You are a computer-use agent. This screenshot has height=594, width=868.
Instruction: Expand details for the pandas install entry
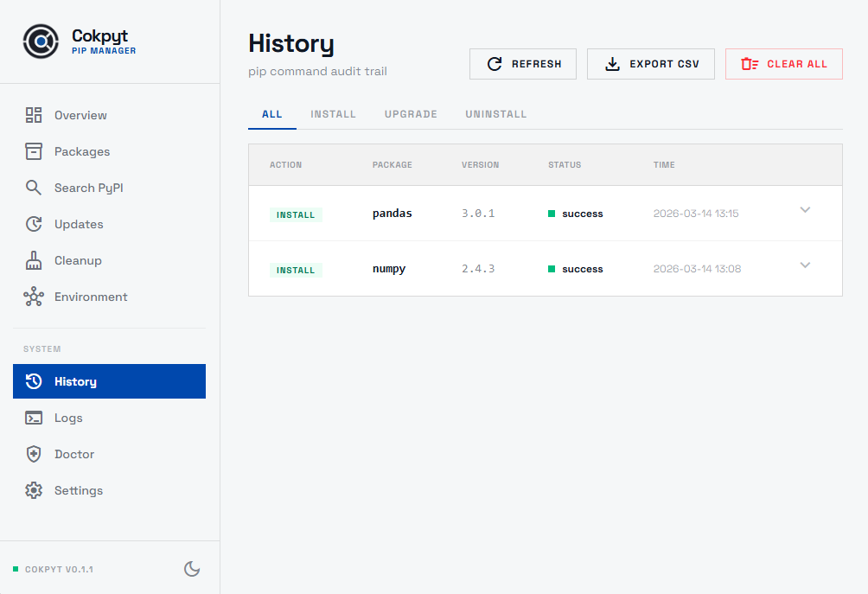coord(805,210)
